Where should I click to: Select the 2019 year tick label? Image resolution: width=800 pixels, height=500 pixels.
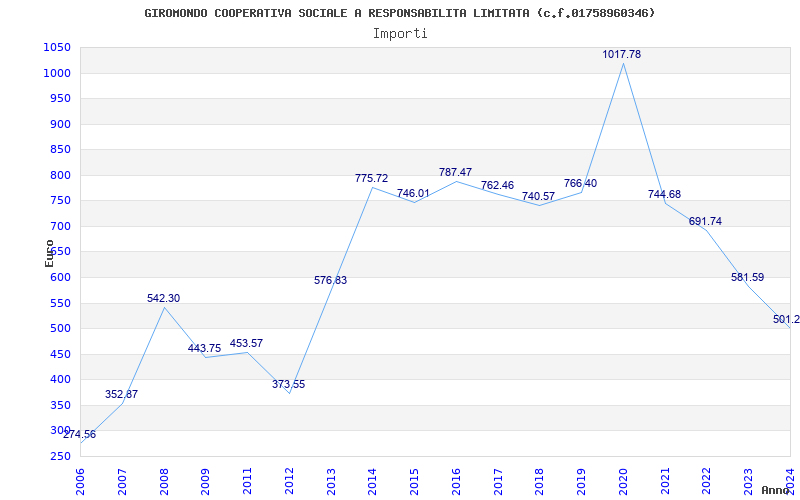582,481
